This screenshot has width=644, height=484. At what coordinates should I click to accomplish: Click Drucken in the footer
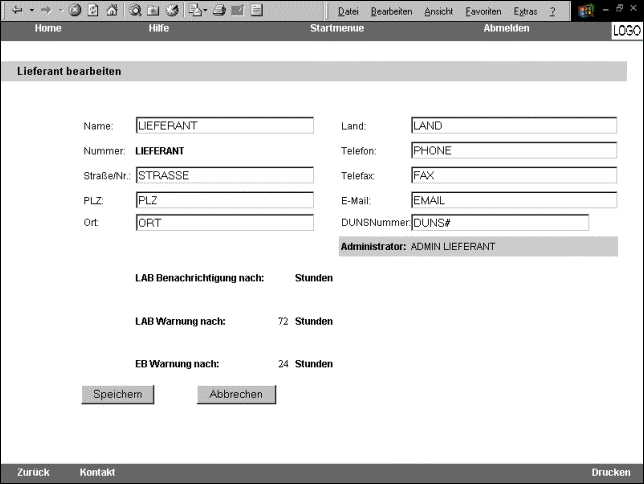pyautogui.click(x=611, y=472)
